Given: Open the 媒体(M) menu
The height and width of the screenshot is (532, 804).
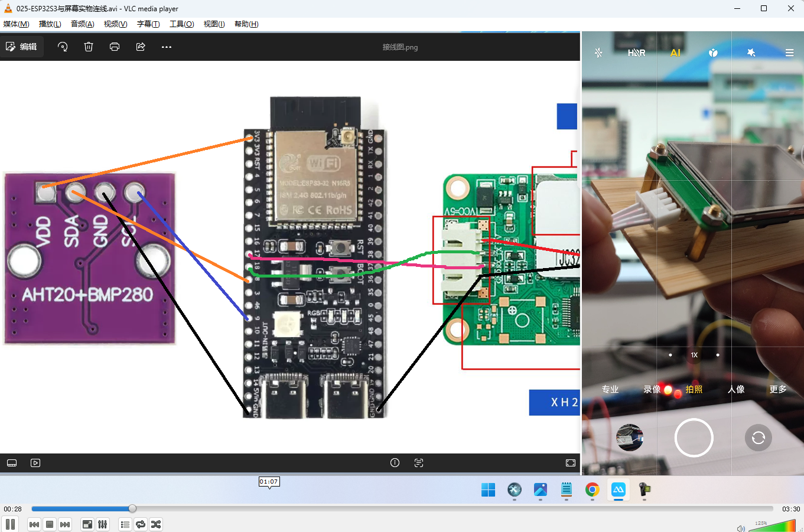Looking at the screenshot, I should coord(16,24).
